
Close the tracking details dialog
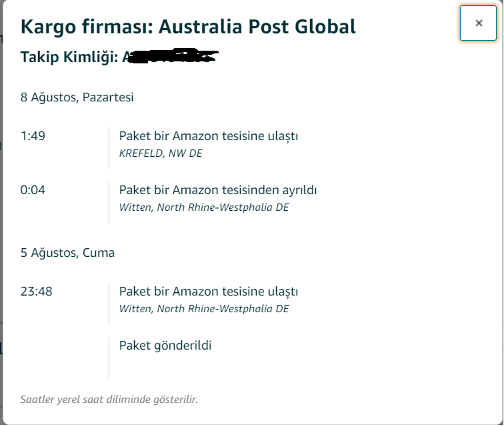pyautogui.click(x=478, y=23)
